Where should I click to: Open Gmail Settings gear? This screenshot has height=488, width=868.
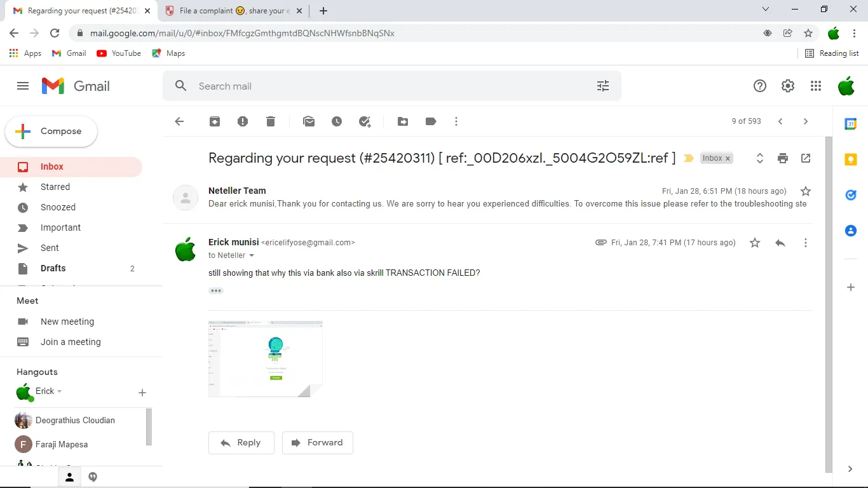(x=788, y=86)
